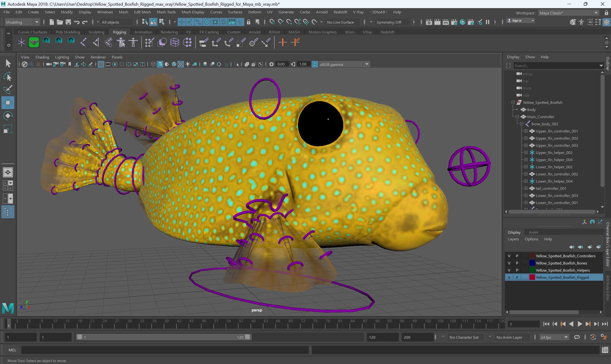Expand Main_Controller node in outliner
Viewport: 611px width, 364px height.
tap(518, 116)
